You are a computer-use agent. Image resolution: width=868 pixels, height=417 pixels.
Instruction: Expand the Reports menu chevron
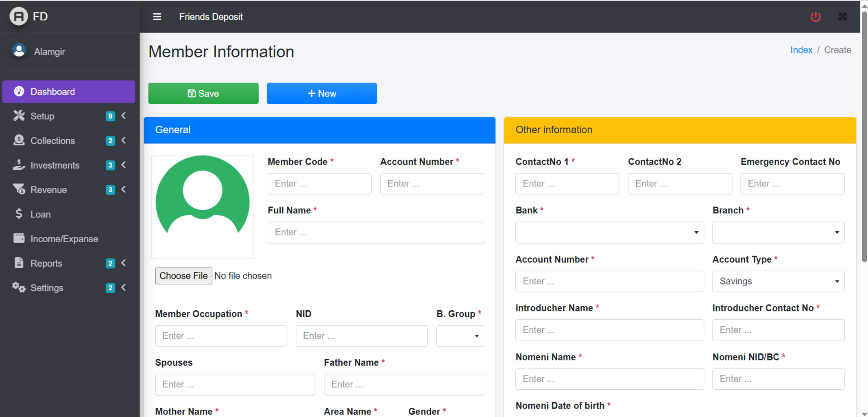click(124, 263)
